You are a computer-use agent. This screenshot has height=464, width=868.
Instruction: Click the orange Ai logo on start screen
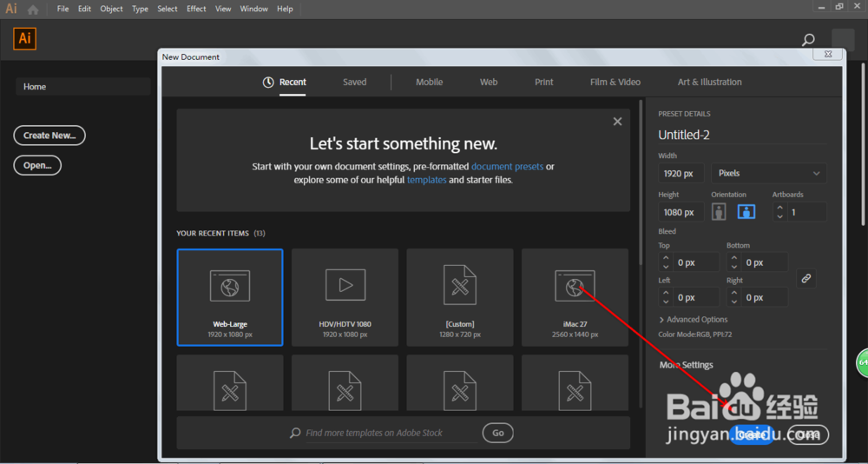[24, 39]
